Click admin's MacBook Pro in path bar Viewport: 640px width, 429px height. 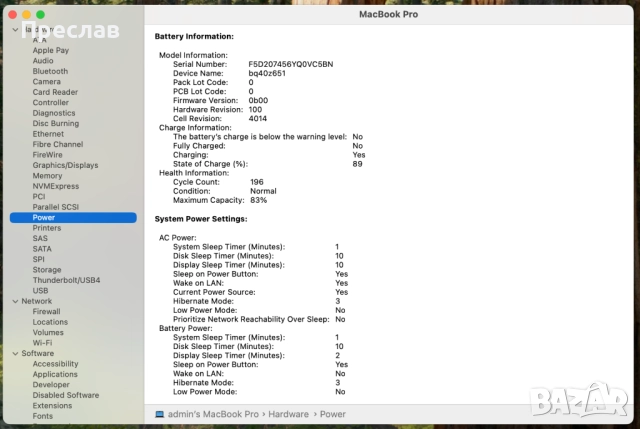pos(213,414)
